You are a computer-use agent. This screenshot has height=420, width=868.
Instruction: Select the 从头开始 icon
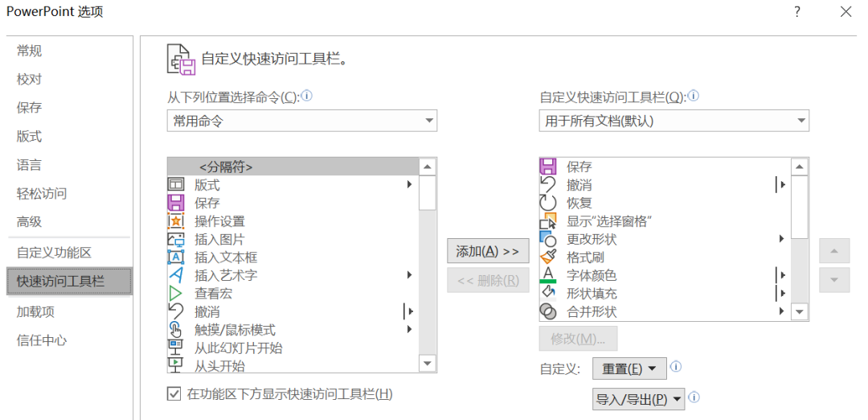[175, 365]
